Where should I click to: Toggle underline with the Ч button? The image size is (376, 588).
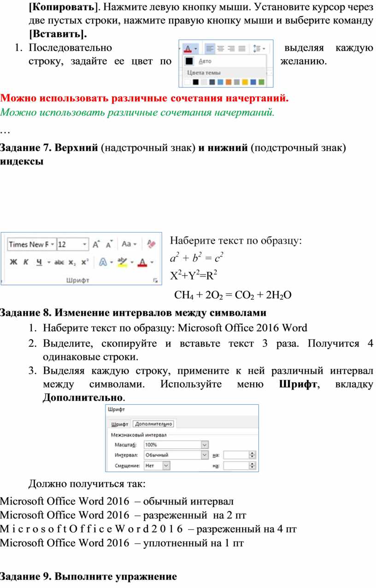coord(39,262)
